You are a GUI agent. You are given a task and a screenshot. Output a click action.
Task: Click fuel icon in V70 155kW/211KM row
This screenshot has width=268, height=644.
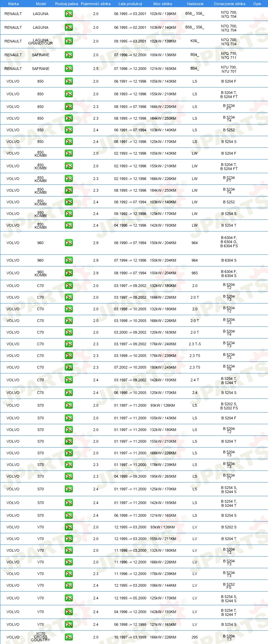pos(69,539)
